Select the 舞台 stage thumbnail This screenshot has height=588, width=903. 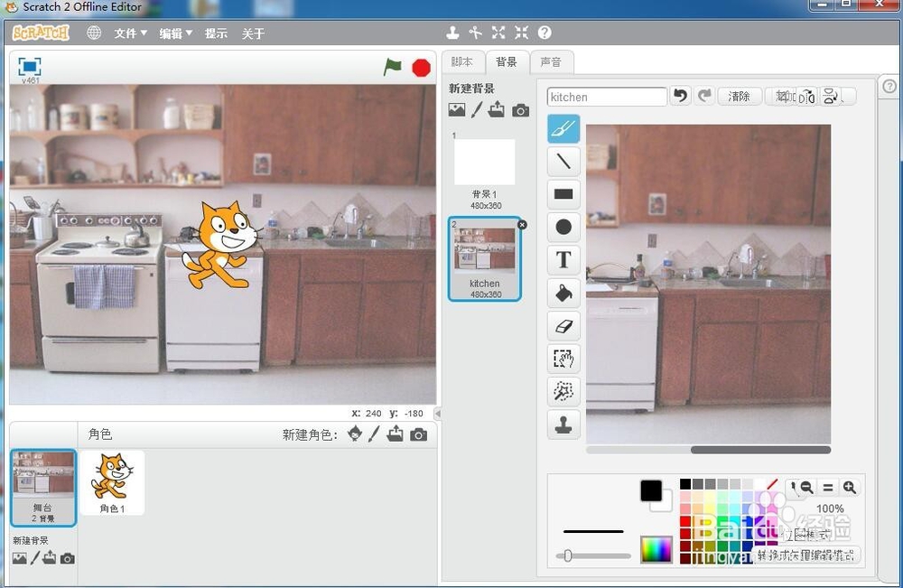coord(43,488)
